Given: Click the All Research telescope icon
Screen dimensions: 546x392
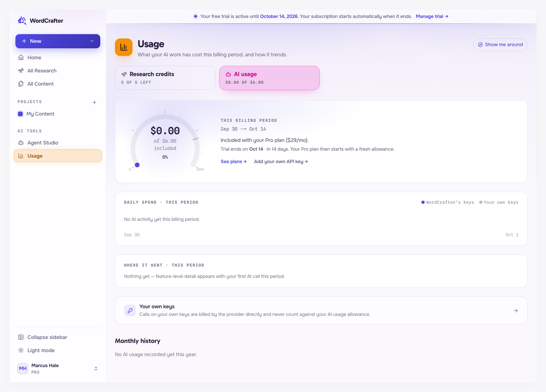Looking at the screenshot, I should pyautogui.click(x=21, y=71).
